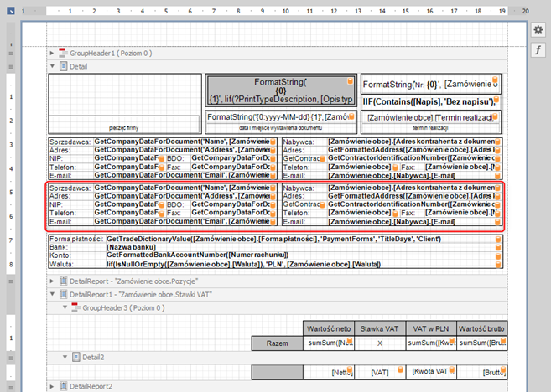Image resolution: width=551 pixels, height=392 pixels.
Task: Collapse the Detail band
Action: [52, 65]
